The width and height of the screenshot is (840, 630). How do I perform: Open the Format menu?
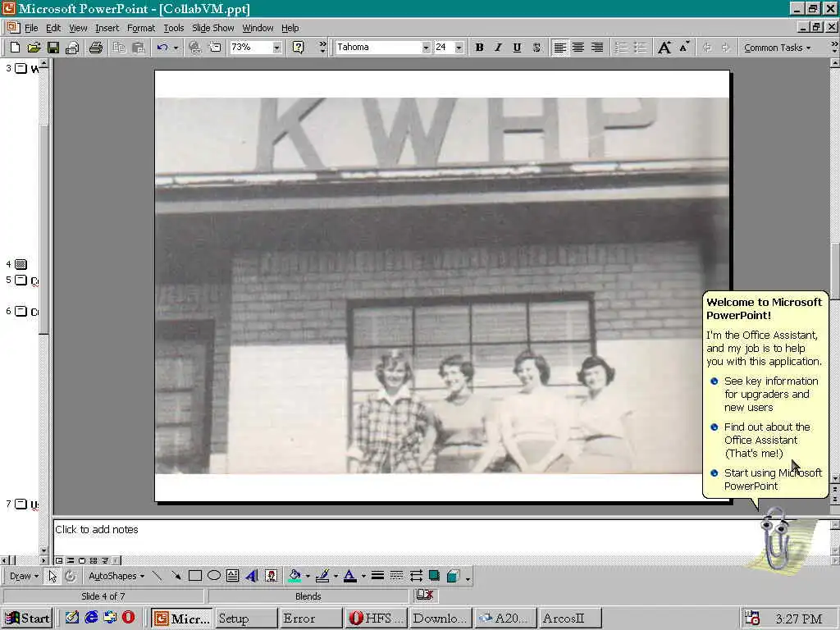[x=141, y=28]
